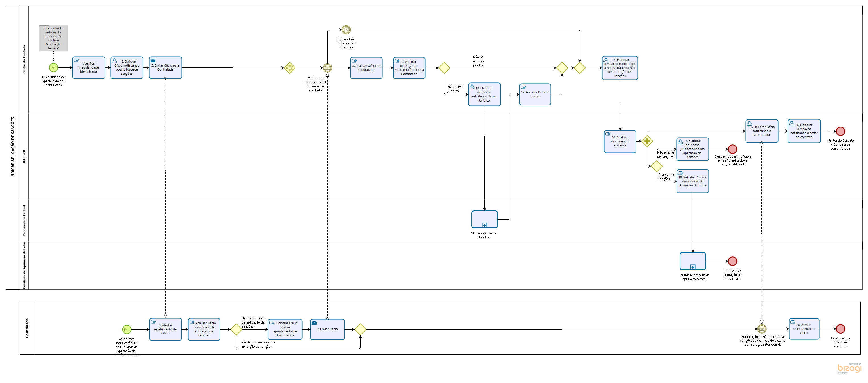Click the event-based gateway after task 3
This screenshot has width=868, height=383.
tap(290, 68)
